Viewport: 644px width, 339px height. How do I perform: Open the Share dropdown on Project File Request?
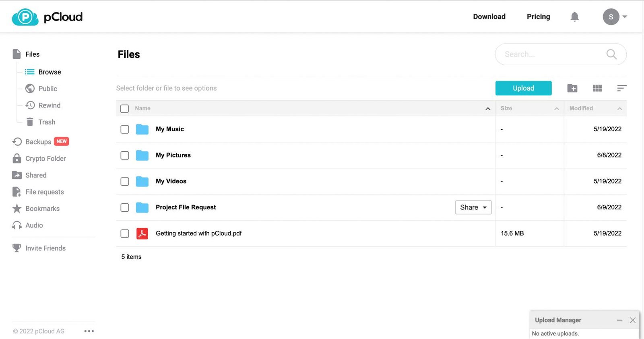click(473, 207)
